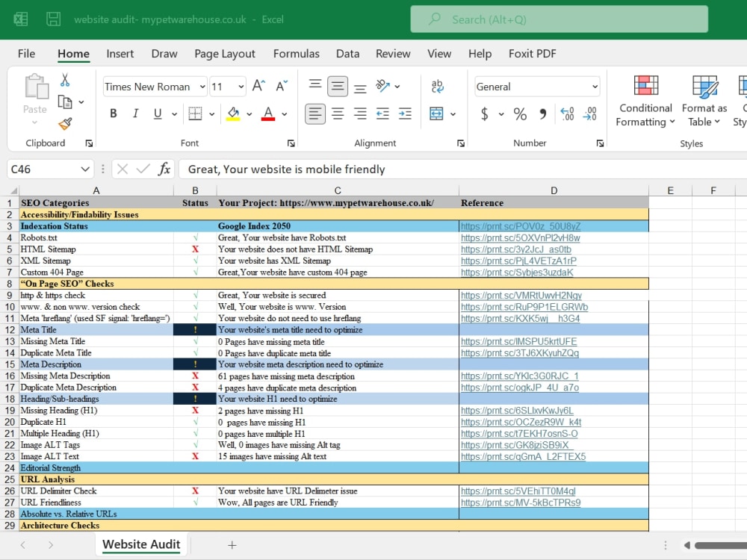Open the General number format dropdown
This screenshot has width=747, height=560.
pos(595,87)
